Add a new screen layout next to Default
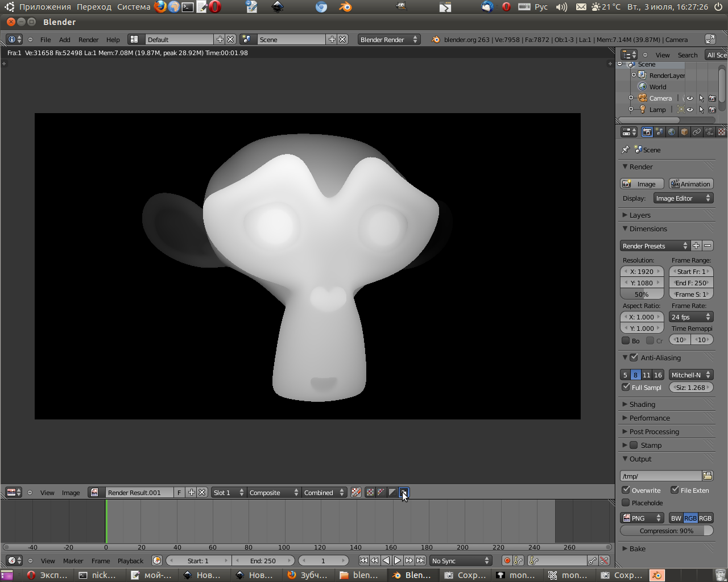 click(220, 39)
